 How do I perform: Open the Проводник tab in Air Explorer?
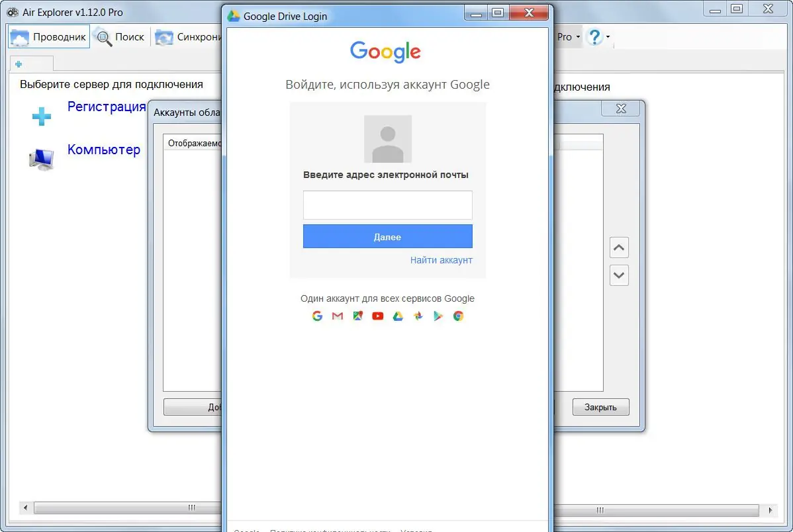pyautogui.click(x=48, y=36)
